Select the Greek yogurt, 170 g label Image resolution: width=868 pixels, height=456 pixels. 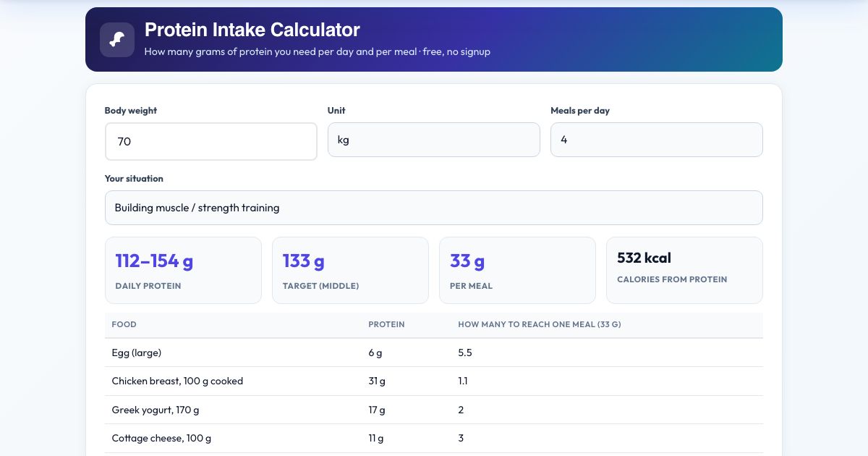coord(156,410)
